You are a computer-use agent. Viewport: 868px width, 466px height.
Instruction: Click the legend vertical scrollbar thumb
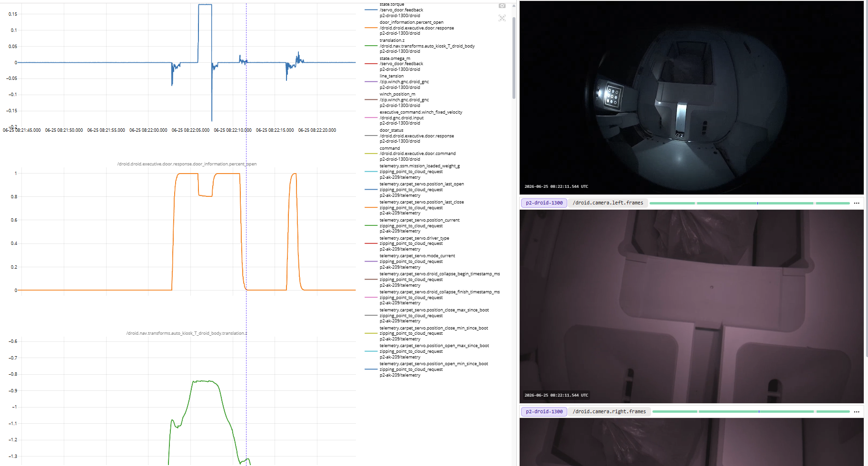point(514,58)
